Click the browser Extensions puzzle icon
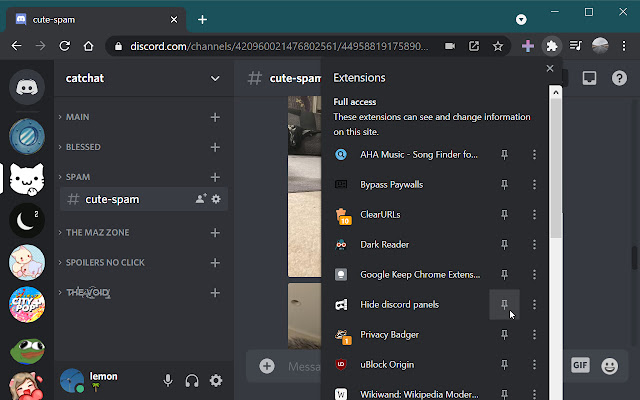 [551, 45]
